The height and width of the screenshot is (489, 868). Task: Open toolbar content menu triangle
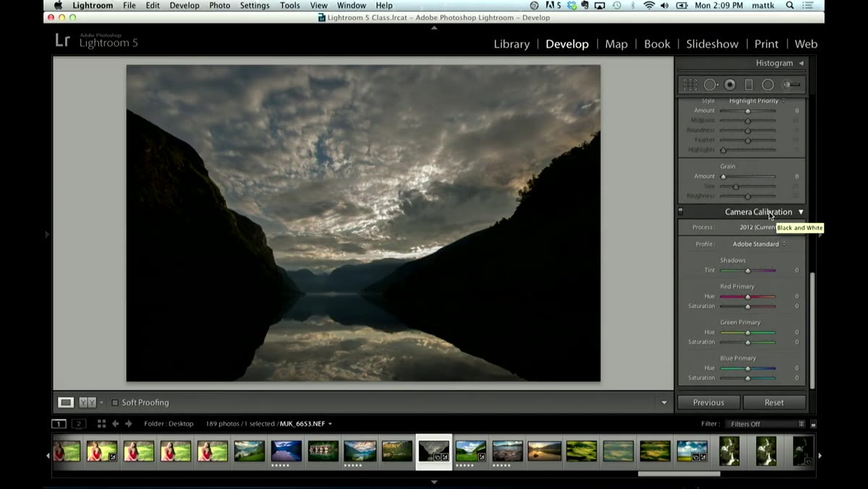point(664,402)
